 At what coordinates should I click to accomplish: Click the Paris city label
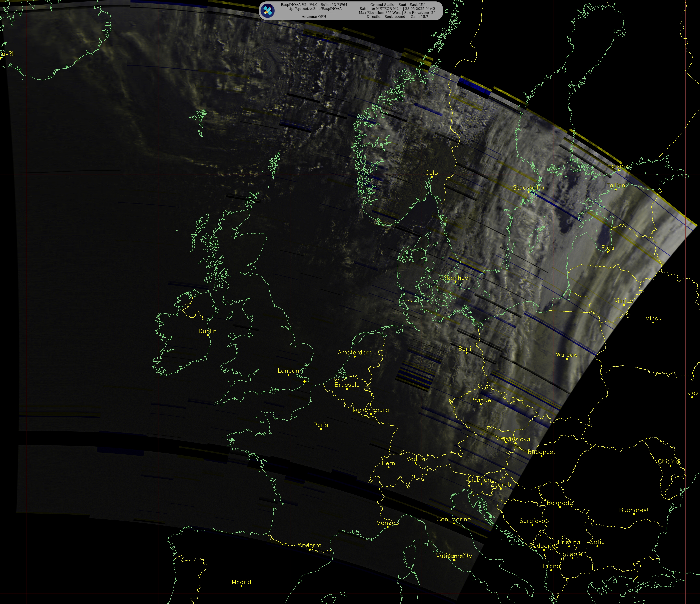tap(321, 425)
